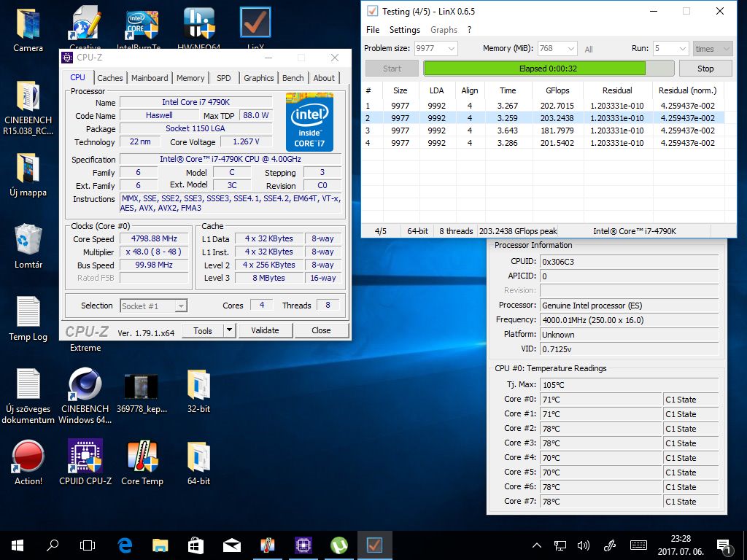Click the Tools button in CPU-Z

[x=203, y=330]
